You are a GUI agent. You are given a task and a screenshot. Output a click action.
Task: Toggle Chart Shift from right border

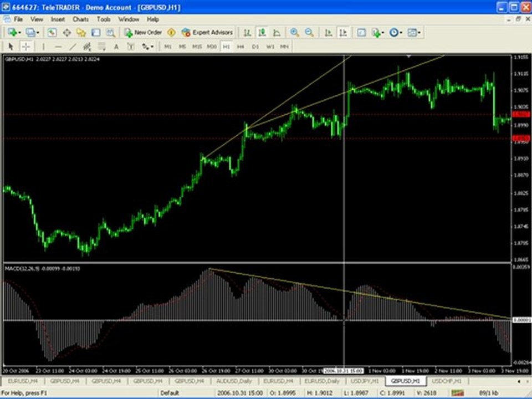pyautogui.click(x=343, y=33)
